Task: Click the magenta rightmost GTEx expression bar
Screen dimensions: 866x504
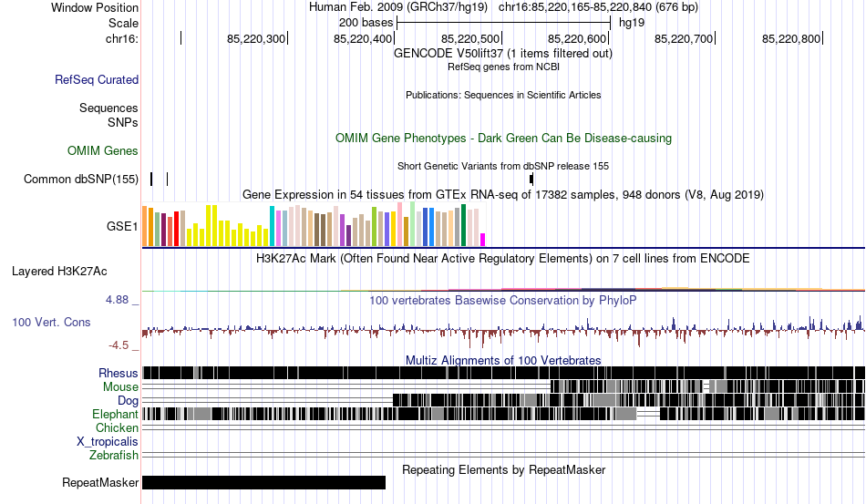Action: click(483, 240)
